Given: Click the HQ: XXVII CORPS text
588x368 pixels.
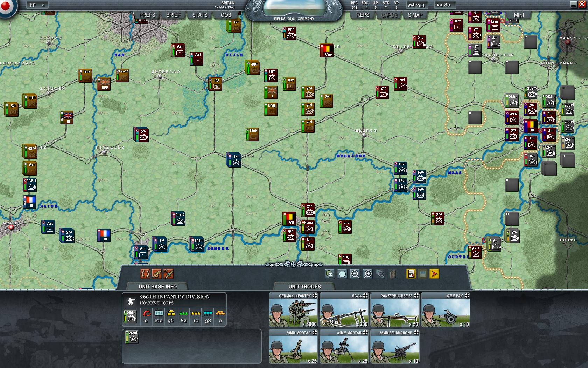Looking at the screenshot, I should point(157,303).
